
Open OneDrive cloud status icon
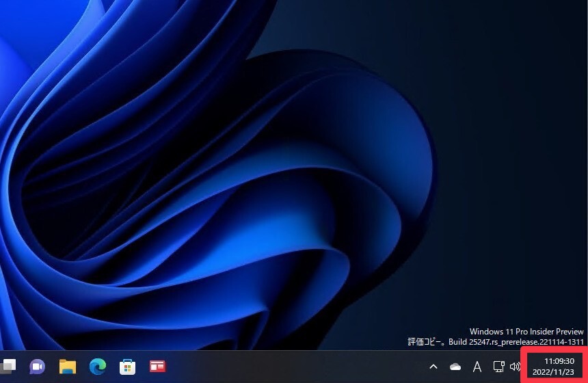(x=455, y=367)
